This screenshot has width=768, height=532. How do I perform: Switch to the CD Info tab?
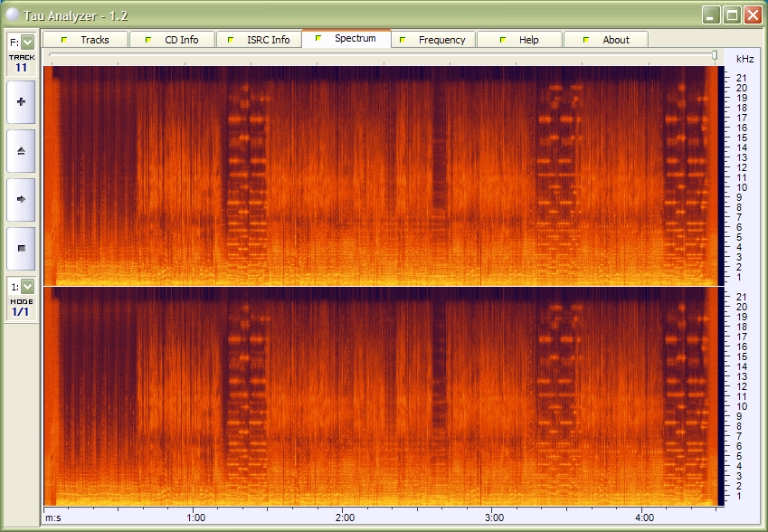click(x=173, y=40)
